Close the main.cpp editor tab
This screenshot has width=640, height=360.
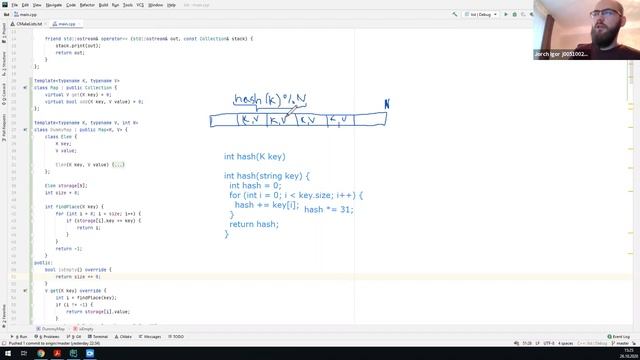(79, 24)
